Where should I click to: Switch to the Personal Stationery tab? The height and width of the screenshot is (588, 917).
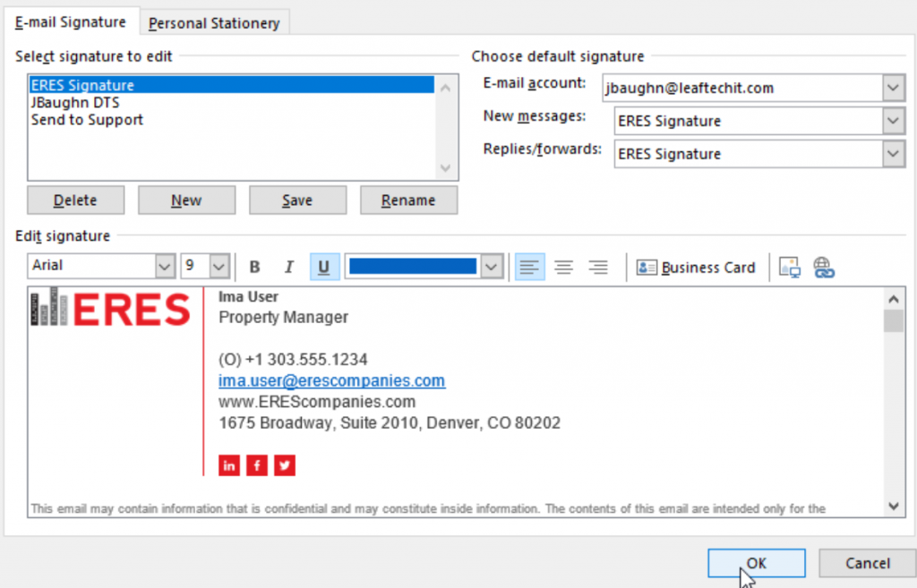click(x=214, y=23)
